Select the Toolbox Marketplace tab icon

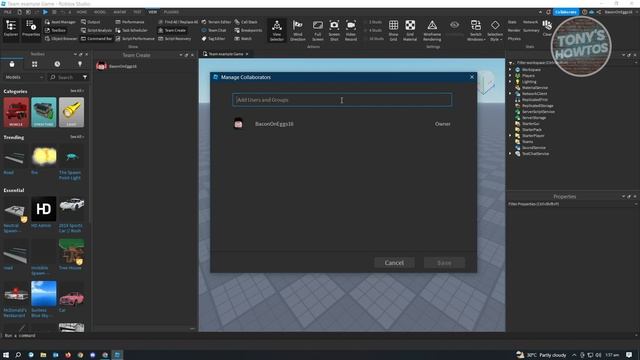pyautogui.click(x=12, y=64)
